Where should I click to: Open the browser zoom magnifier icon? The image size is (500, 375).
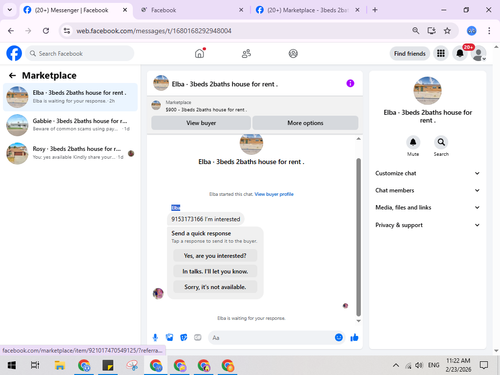tap(415, 31)
